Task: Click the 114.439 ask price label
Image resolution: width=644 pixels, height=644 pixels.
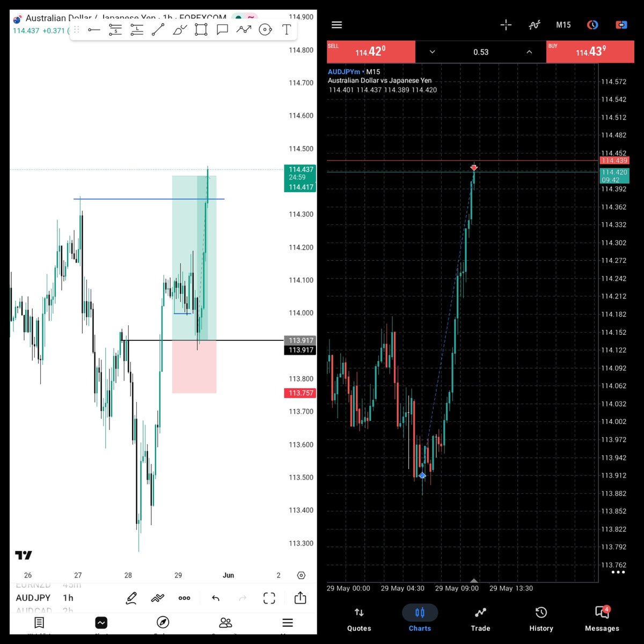Action: 614,160
